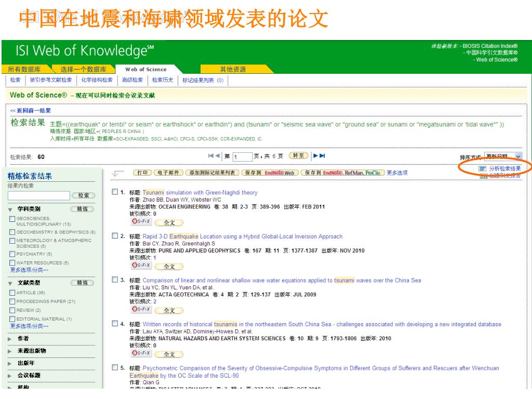Select checkbox for result 5 Psychometric Comparison
The image size is (532, 399).
(x=115, y=367)
